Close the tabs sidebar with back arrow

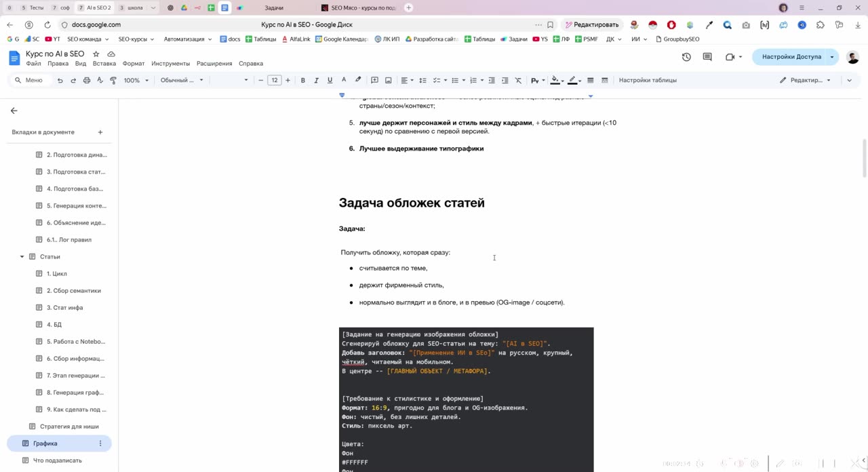pos(14,111)
